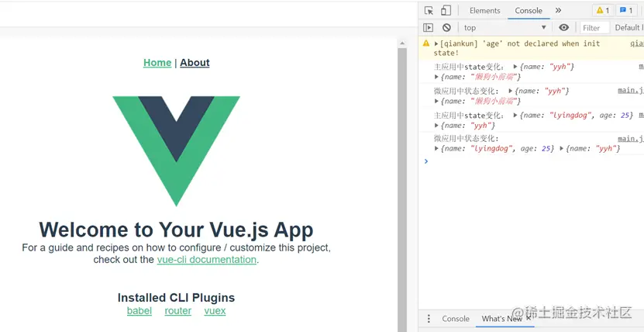This screenshot has height=332, width=644.
Task: Open live expression eye icon
Action: 564,27
